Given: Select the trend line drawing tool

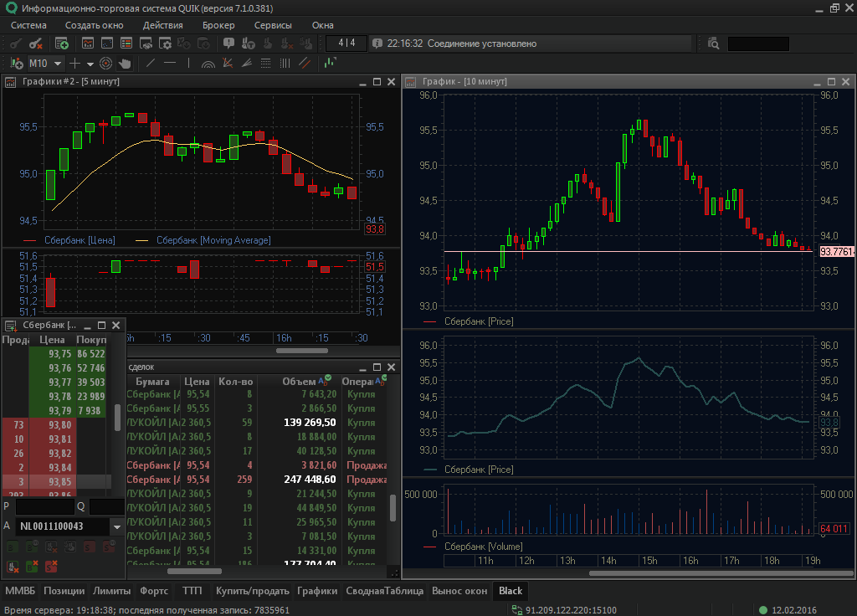Looking at the screenshot, I should [x=151, y=63].
